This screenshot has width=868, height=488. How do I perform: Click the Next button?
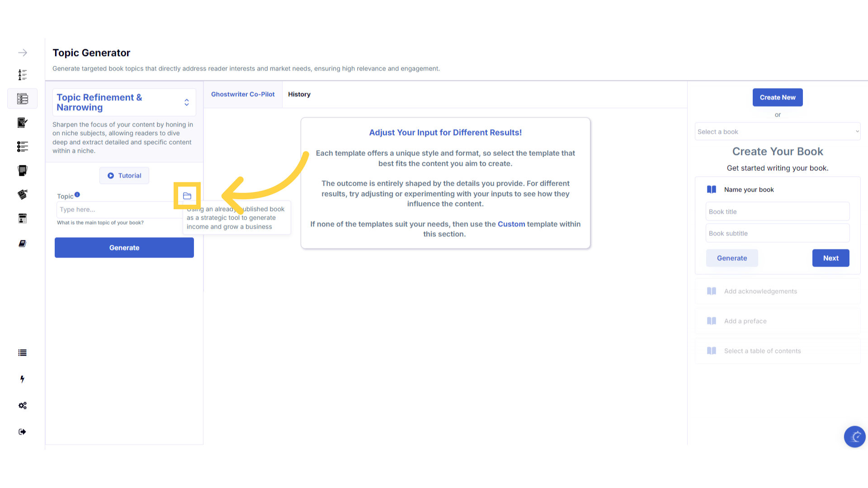(x=830, y=258)
